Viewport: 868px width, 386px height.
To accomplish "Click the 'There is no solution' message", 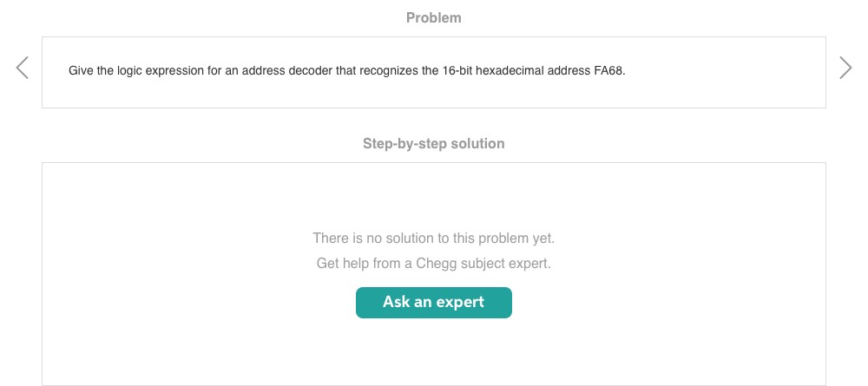I will tap(434, 238).
